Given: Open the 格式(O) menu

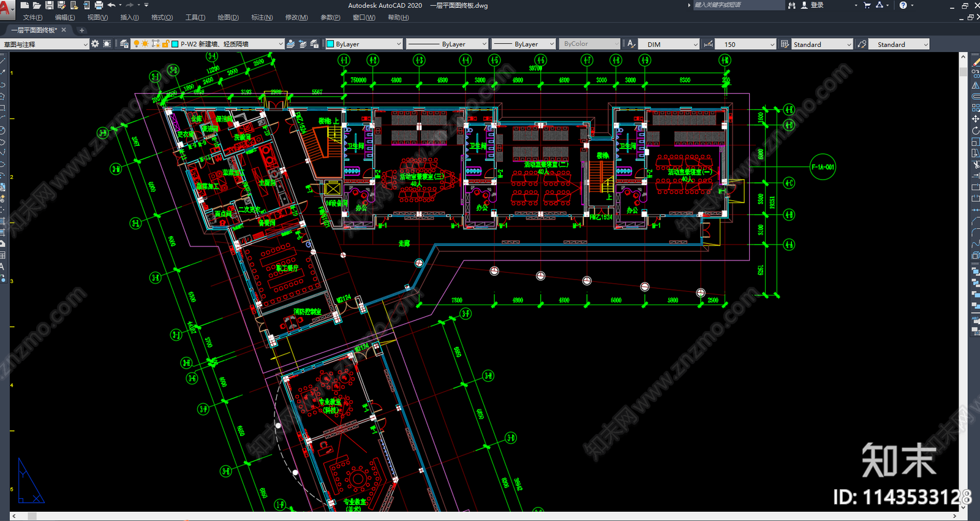Looking at the screenshot, I should point(162,17).
